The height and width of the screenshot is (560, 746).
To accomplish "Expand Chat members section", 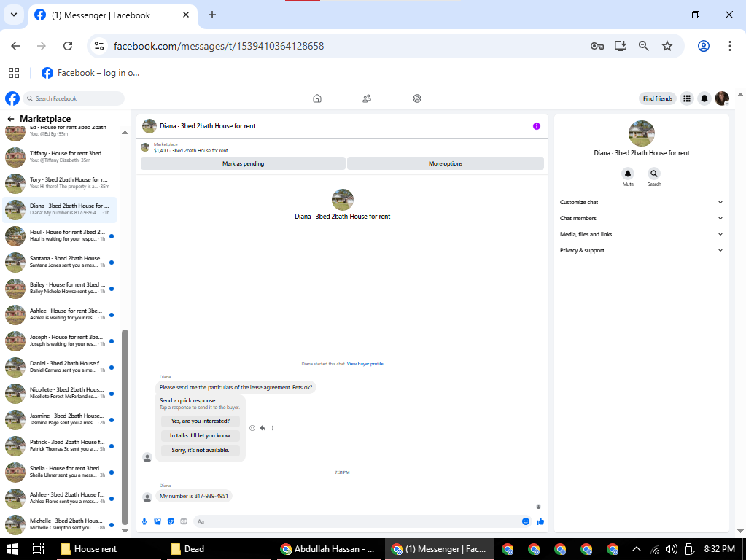I will pyautogui.click(x=641, y=219).
